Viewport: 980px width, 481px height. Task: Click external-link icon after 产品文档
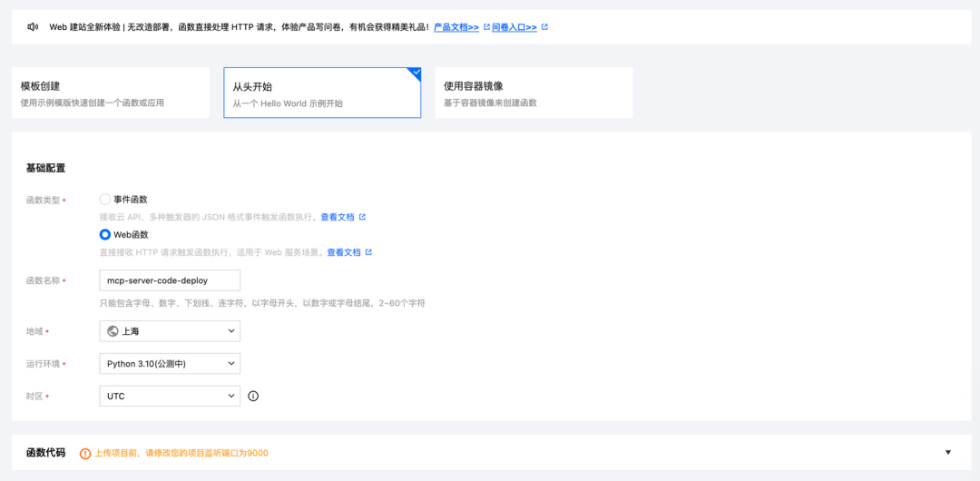pyautogui.click(x=486, y=27)
